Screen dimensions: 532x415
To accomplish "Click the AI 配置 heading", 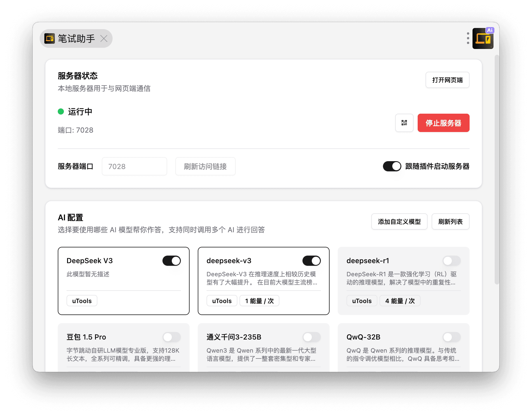I will pos(71,217).
